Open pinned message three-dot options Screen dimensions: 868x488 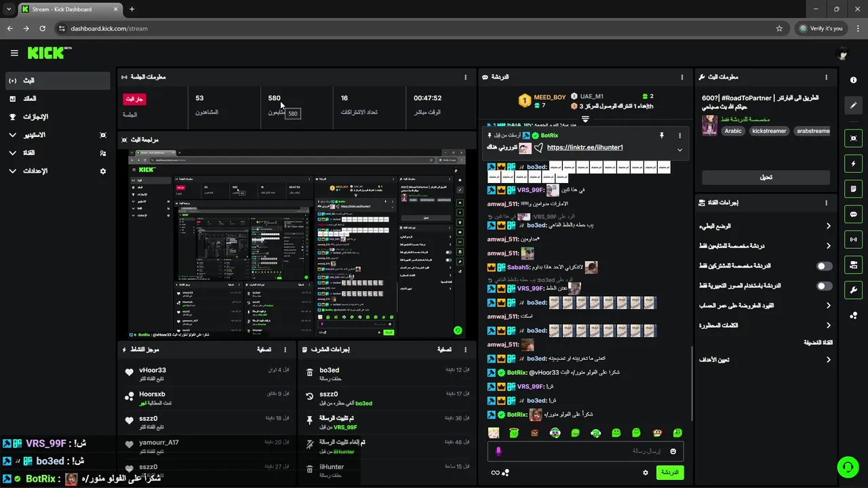(679, 136)
